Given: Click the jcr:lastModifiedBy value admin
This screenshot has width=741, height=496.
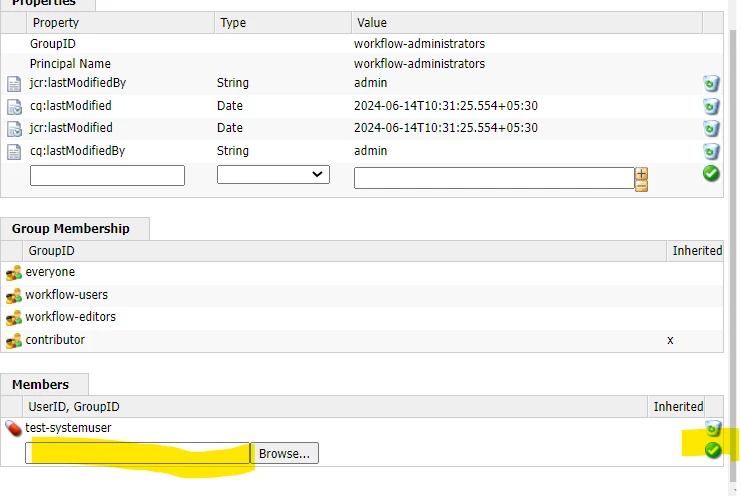Looking at the screenshot, I should [x=370, y=83].
